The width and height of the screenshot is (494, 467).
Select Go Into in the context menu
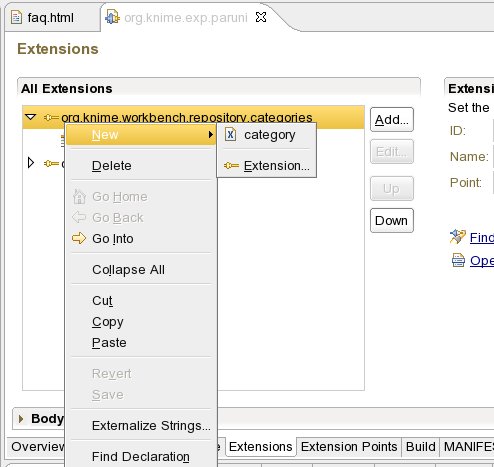point(141,239)
